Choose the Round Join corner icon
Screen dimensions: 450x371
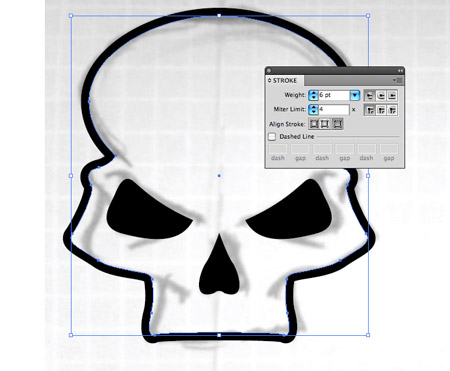coord(381,110)
